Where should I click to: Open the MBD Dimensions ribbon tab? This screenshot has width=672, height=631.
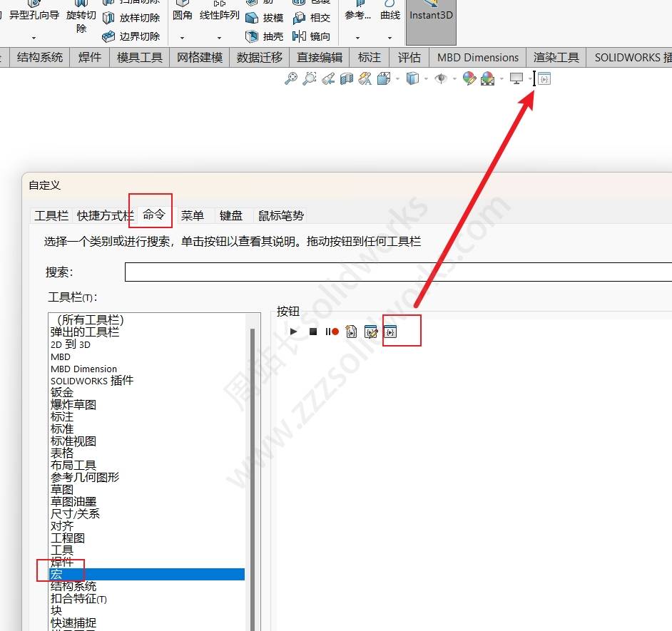tap(477, 58)
